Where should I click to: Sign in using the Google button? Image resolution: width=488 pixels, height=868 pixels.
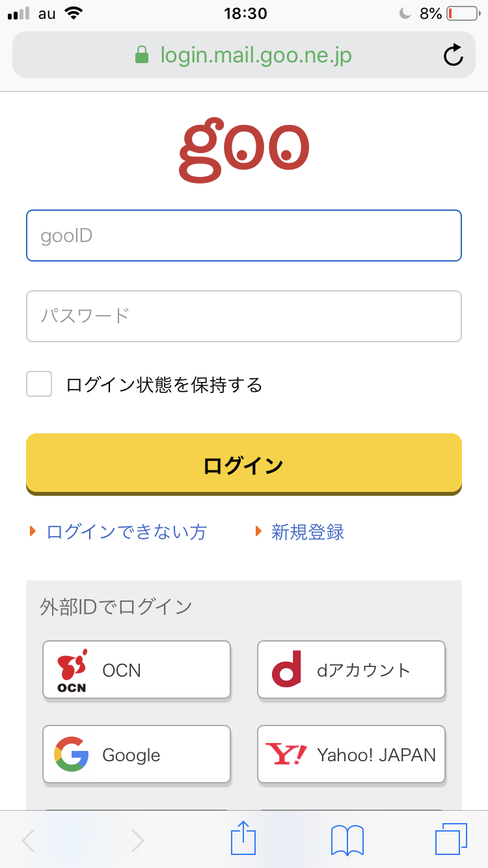point(137,754)
